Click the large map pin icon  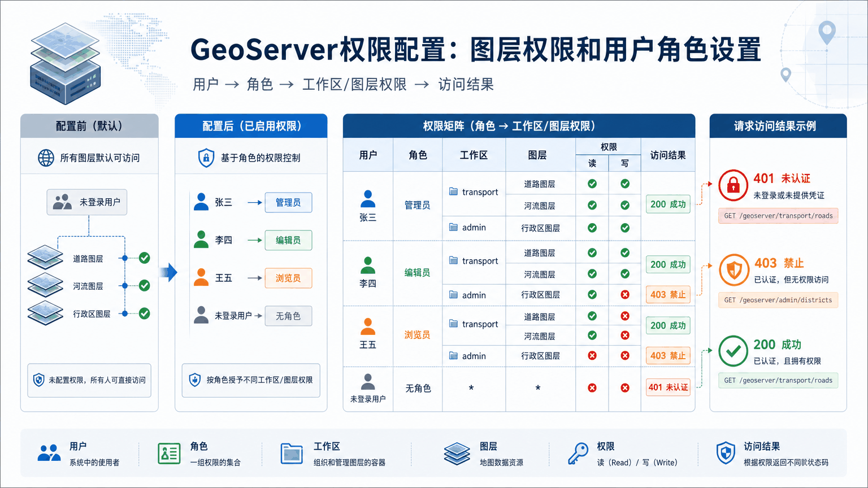point(827,33)
